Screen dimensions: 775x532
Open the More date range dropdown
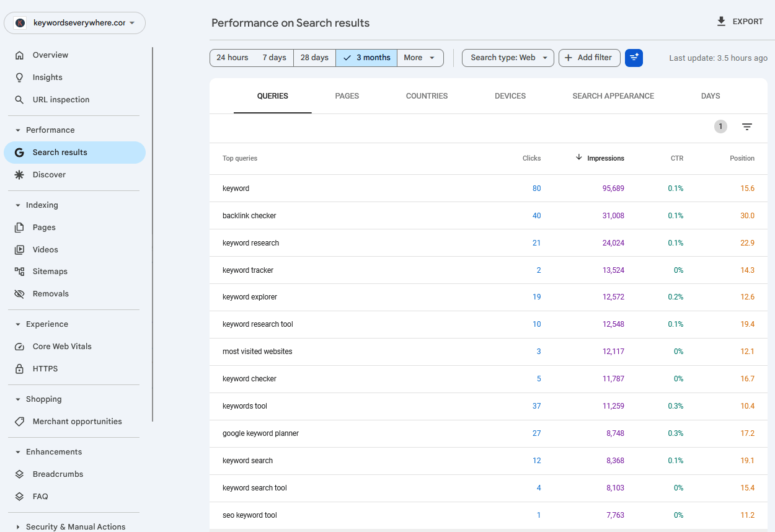420,58
